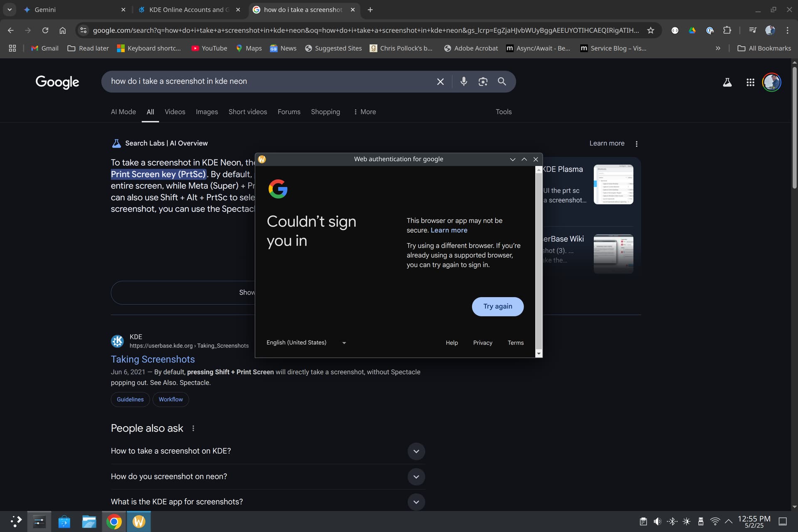
Task: Expand 'What is the KDE app for screenshots?'
Action: click(x=416, y=502)
